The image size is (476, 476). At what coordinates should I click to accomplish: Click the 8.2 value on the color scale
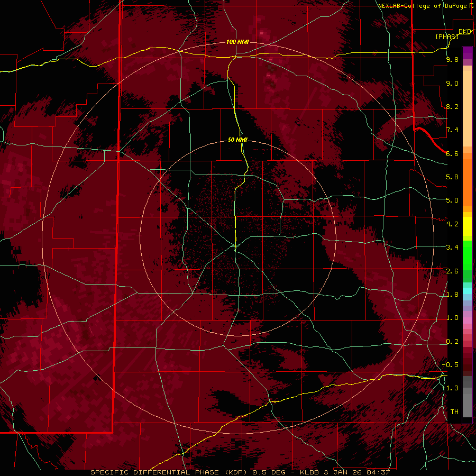[452, 107]
